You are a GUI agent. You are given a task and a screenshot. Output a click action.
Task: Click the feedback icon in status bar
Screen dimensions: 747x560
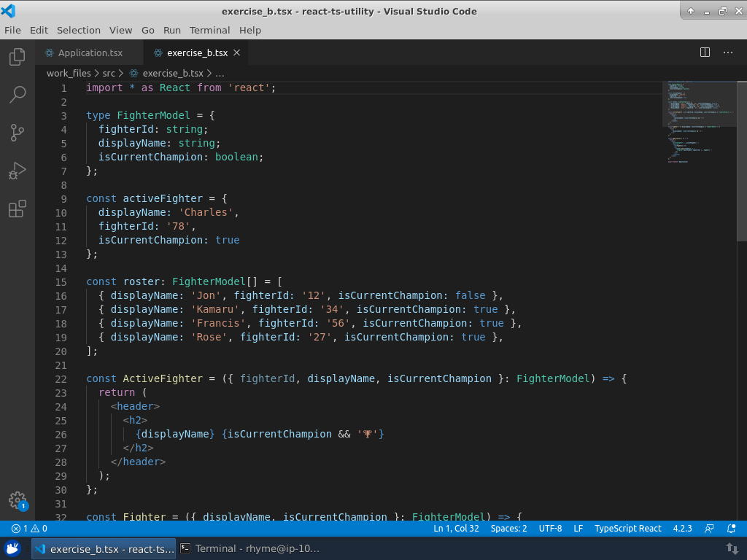[709, 529]
